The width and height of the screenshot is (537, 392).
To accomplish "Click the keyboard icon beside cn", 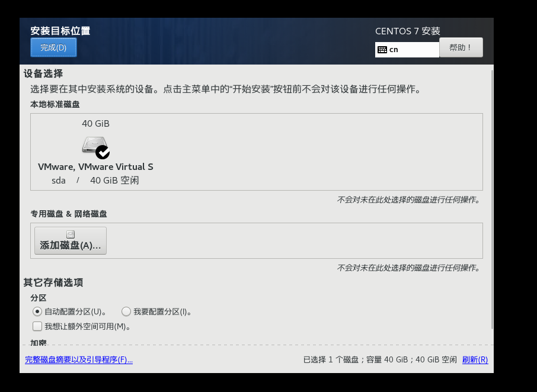I will [x=382, y=50].
